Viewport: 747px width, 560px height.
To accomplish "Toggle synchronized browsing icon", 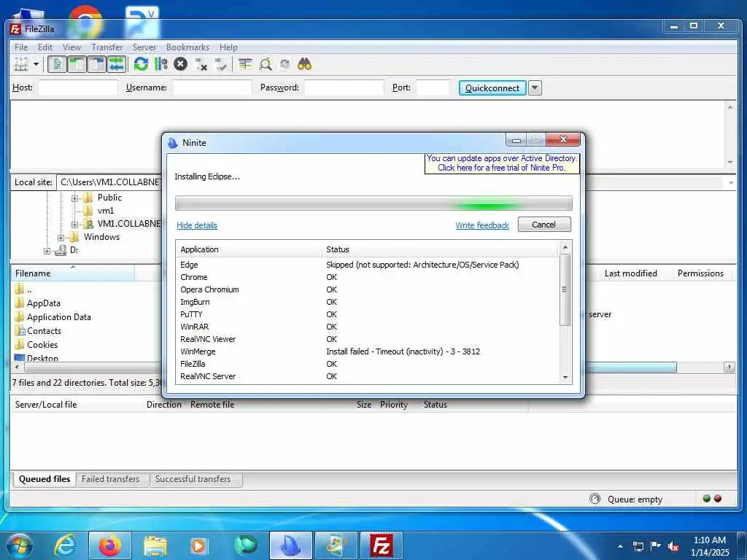I will (285, 64).
